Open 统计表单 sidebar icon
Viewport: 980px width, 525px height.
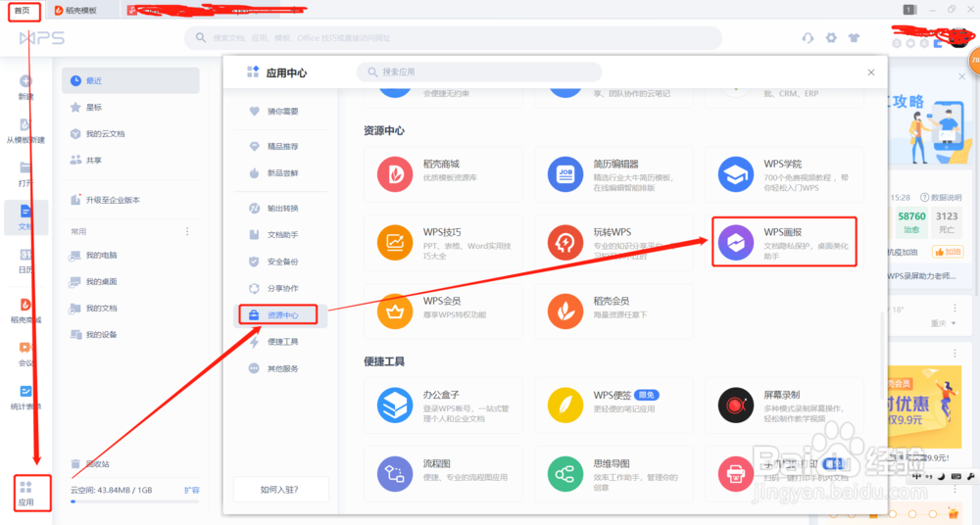[25, 398]
